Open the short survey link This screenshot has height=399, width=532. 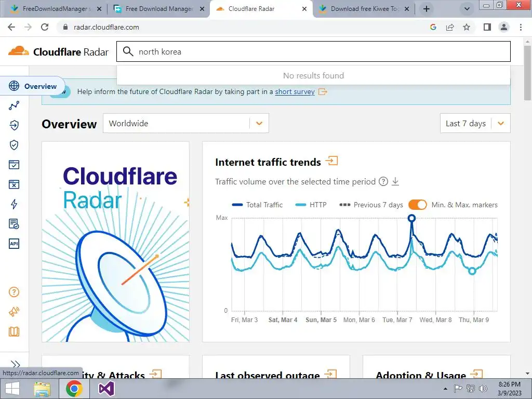pos(295,91)
